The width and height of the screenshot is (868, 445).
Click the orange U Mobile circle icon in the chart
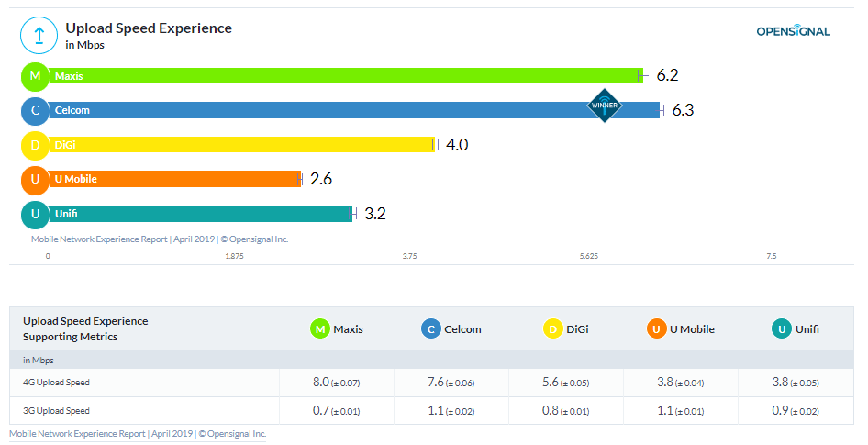pos(35,179)
